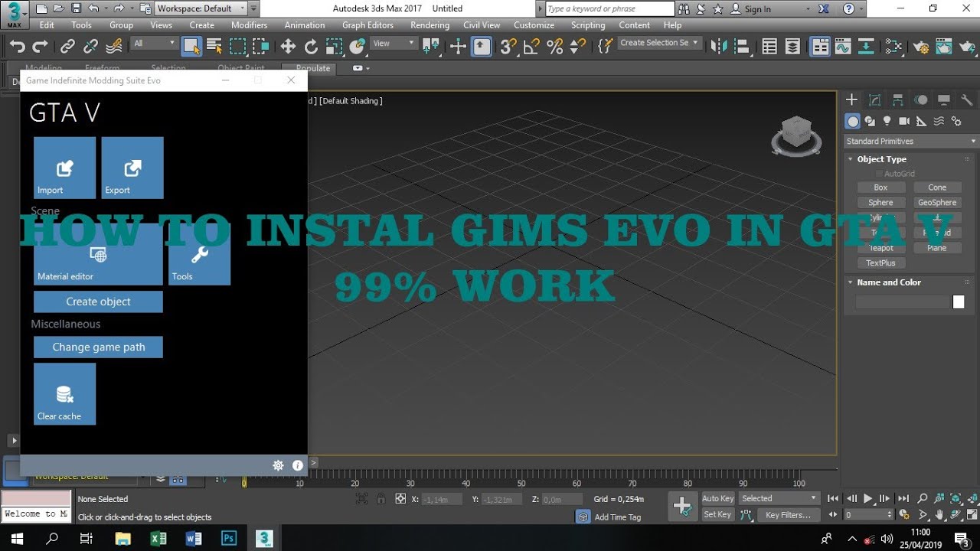Open the Animation menu
980x551 pixels.
click(x=305, y=25)
